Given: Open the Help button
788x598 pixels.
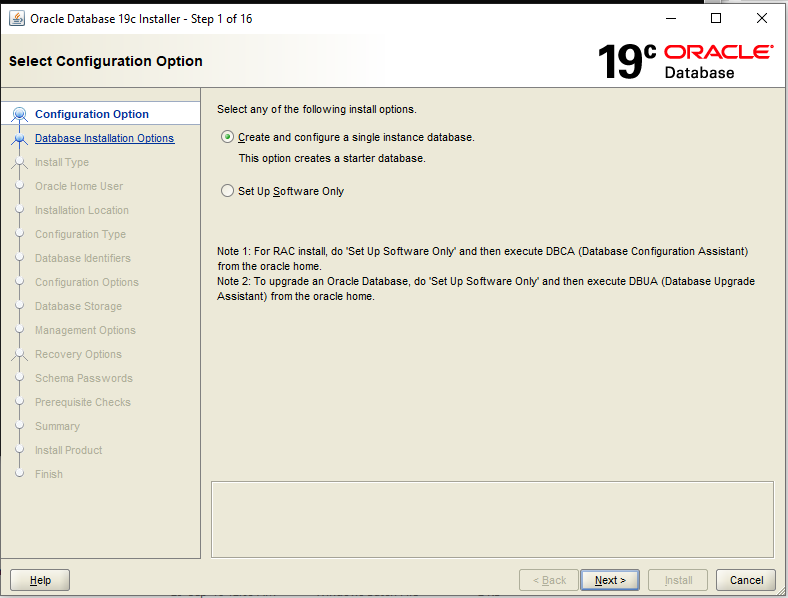Looking at the screenshot, I should pyautogui.click(x=40, y=580).
